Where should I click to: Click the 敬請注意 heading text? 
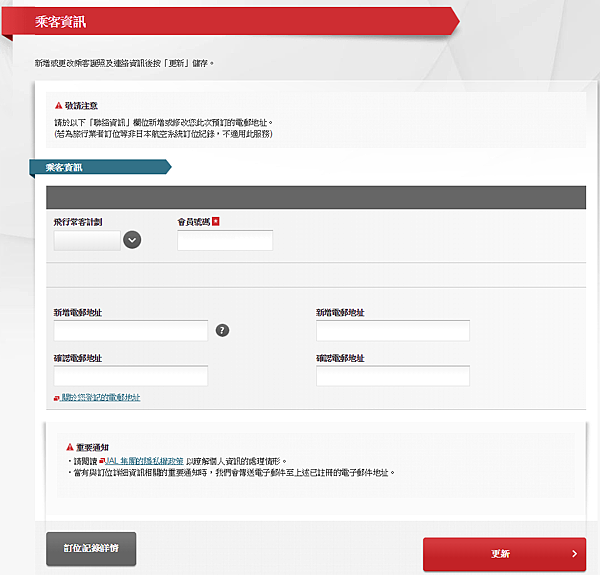click(81, 106)
